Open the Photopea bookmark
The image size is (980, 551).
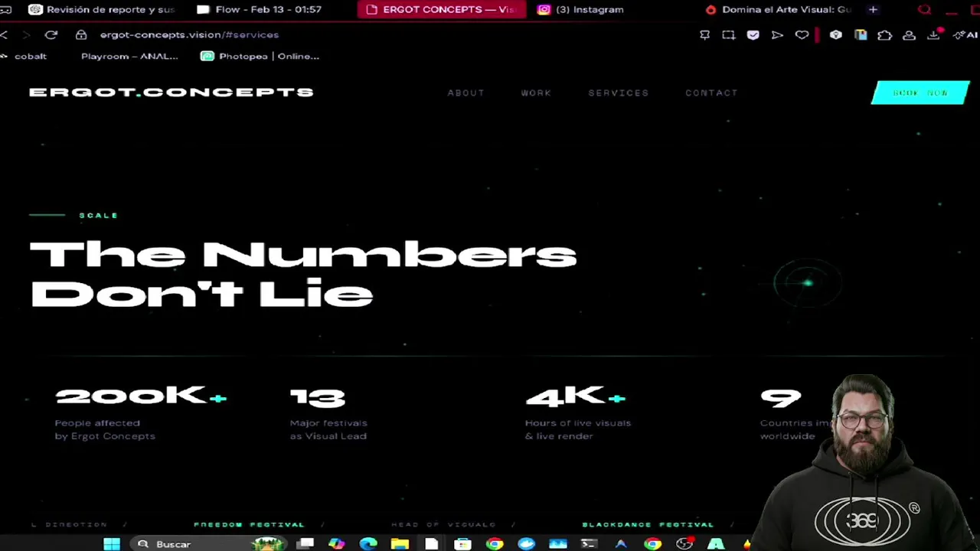coord(260,56)
